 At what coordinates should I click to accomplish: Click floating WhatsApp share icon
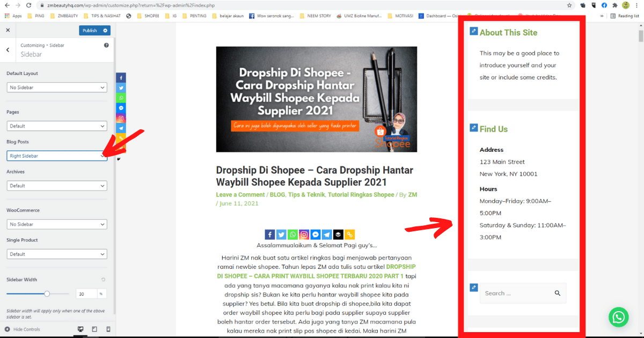click(x=121, y=98)
